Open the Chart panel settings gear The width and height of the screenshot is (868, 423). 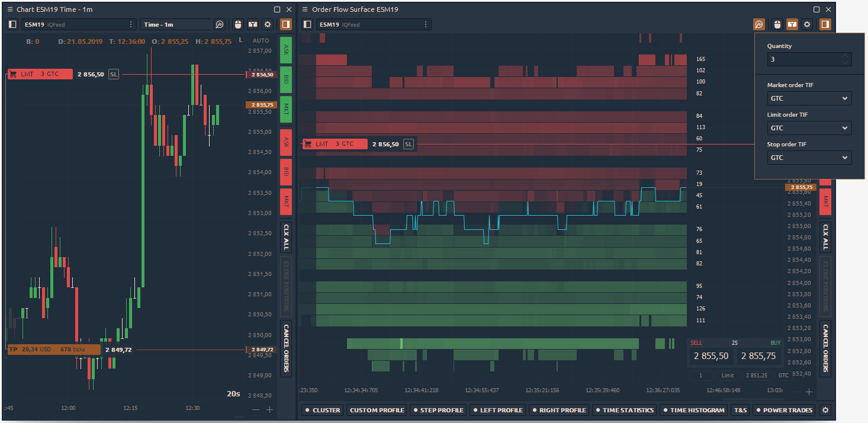(x=268, y=24)
